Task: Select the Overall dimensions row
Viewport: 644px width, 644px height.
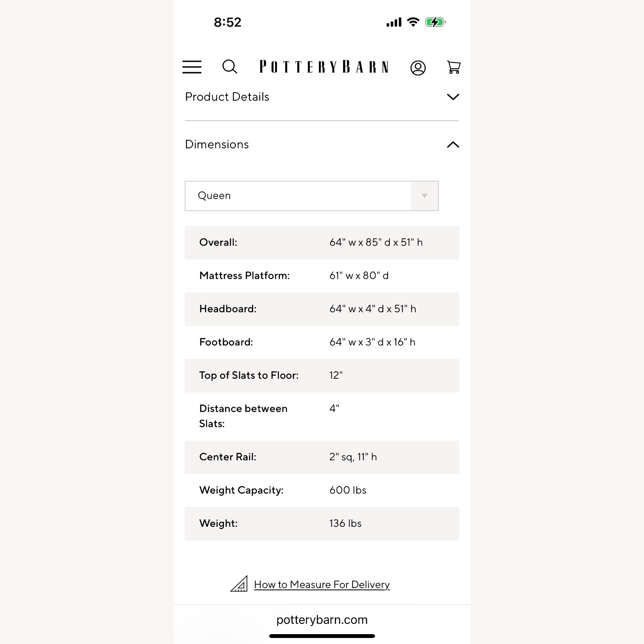Action: [322, 243]
